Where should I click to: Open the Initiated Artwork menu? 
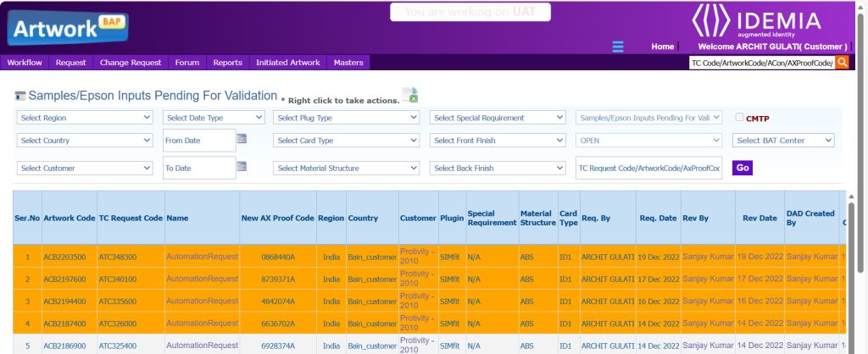(288, 63)
